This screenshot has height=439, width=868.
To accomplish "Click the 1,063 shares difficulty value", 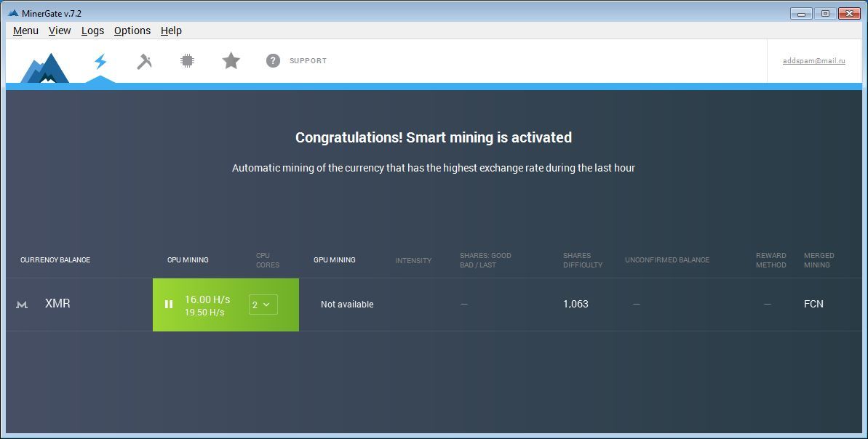I will (x=576, y=304).
